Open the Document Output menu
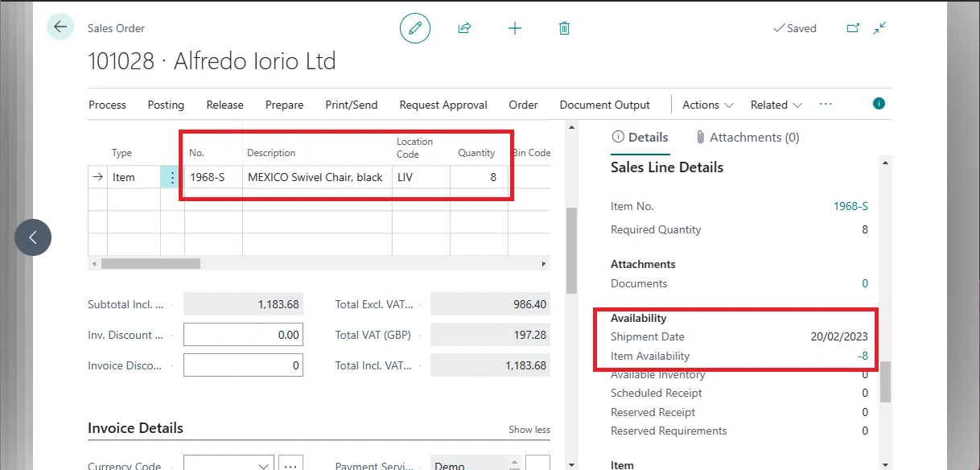This screenshot has height=470, width=980. tap(604, 105)
